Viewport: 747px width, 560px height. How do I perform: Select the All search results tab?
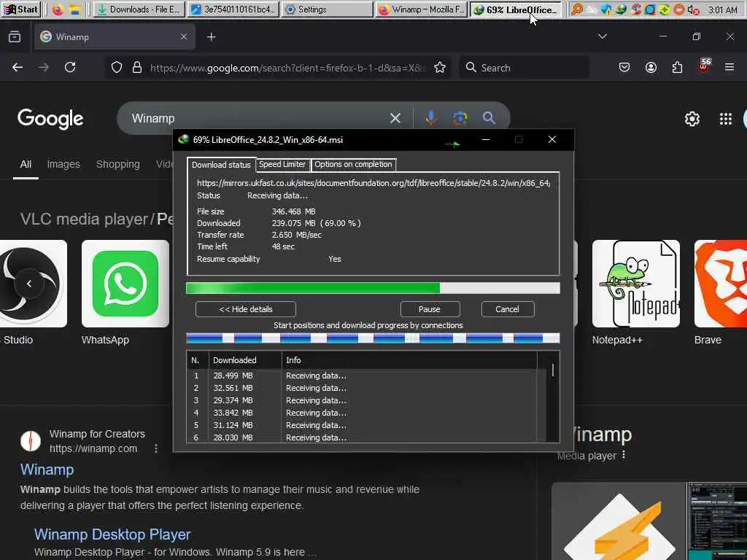[26, 164]
